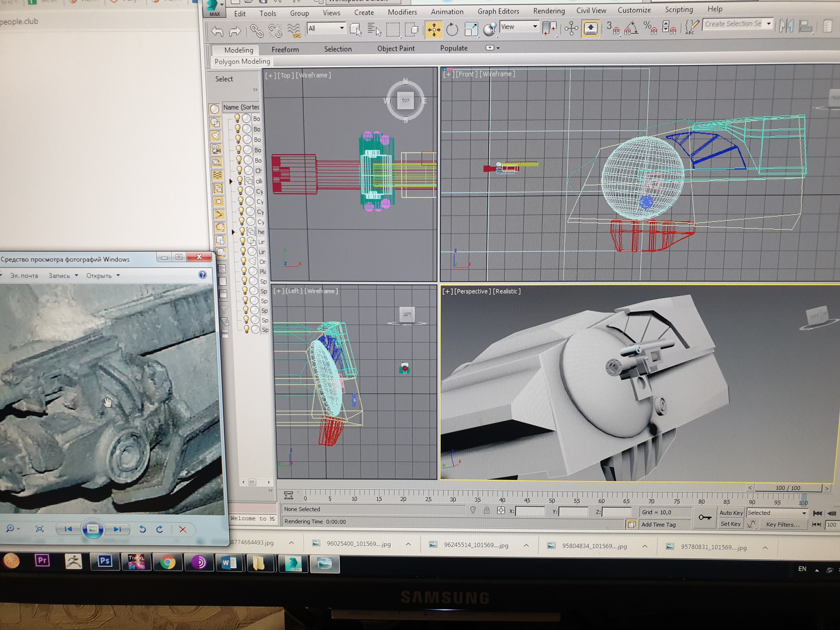Screen dimensions: 840x630
Task: Switch to the Freeform ribbon tab
Action: coord(285,49)
